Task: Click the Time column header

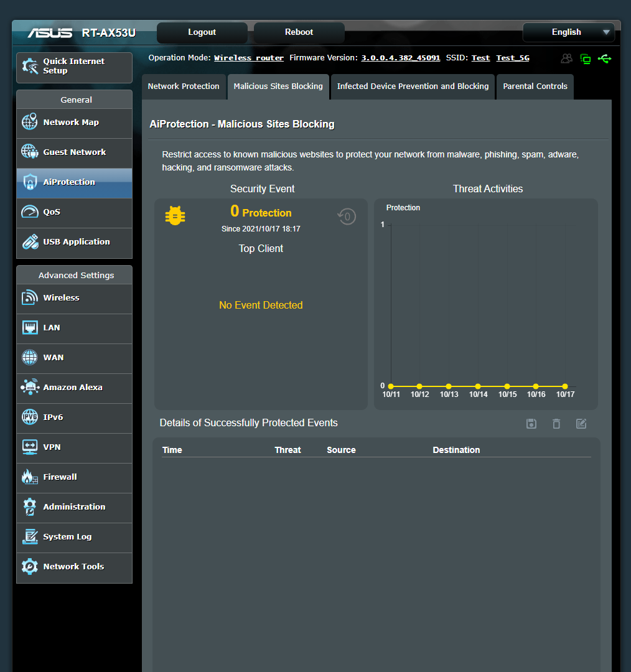Action: [172, 450]
